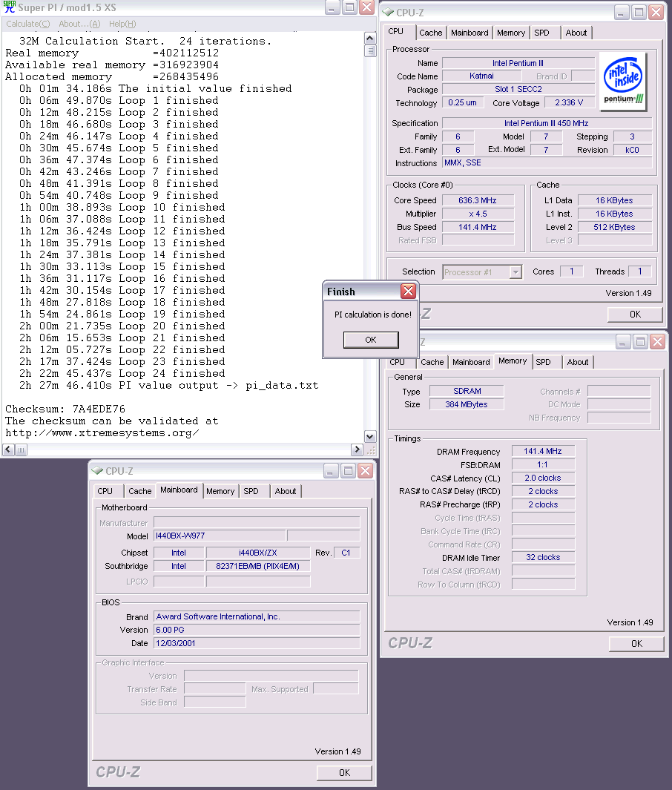
Task: Click the Core Voltage value 2.336 V
Action: coord(569,103)
